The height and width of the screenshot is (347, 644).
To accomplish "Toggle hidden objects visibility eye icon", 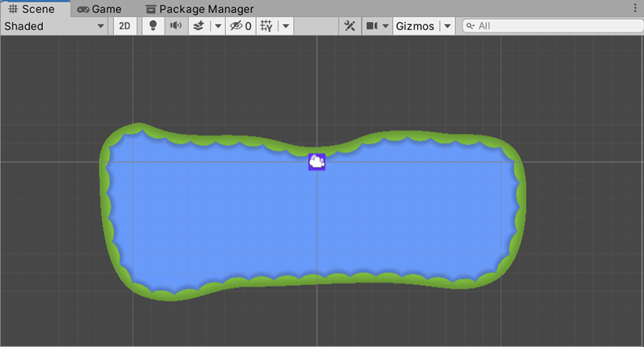I will (240, 26).
